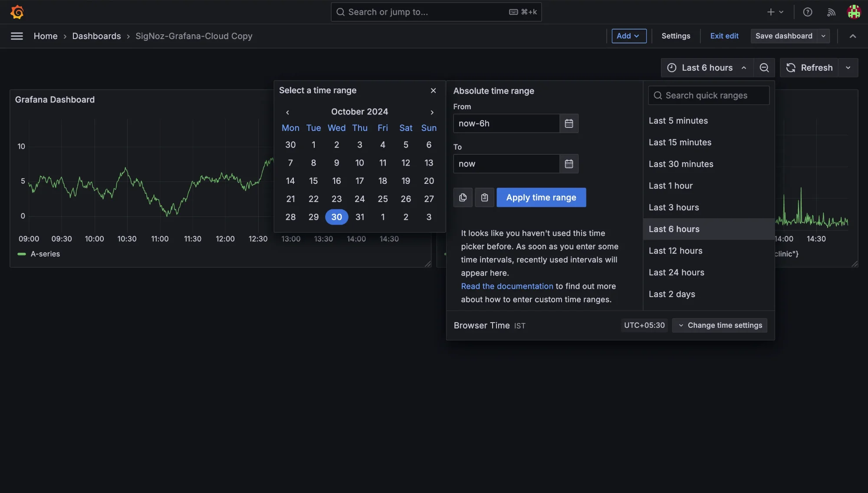Screen dimensions: 868x493
Task: Open dashboard Settings
Action: point(676,36)
